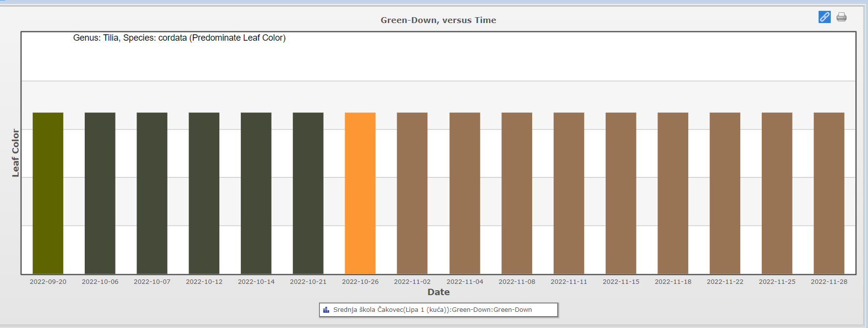Click the 2022-11-08 axis label
868x328 pixels.
[x=516, y=282]
